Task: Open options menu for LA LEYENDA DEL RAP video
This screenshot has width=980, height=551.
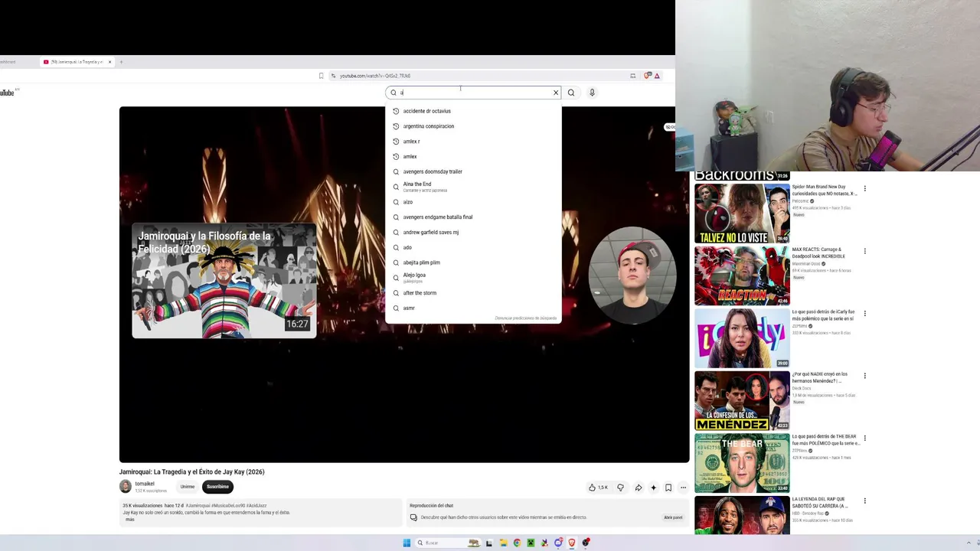Action: [865, 501]
